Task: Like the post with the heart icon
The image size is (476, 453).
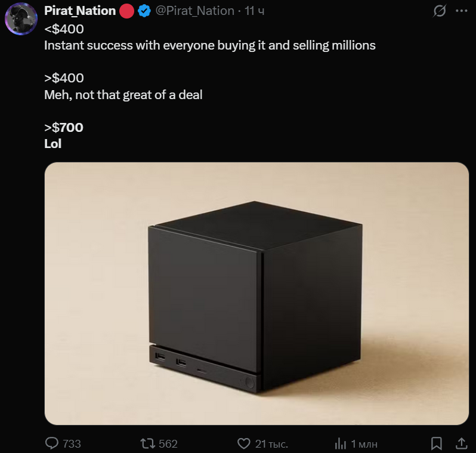Action: (x=243, y=443)
